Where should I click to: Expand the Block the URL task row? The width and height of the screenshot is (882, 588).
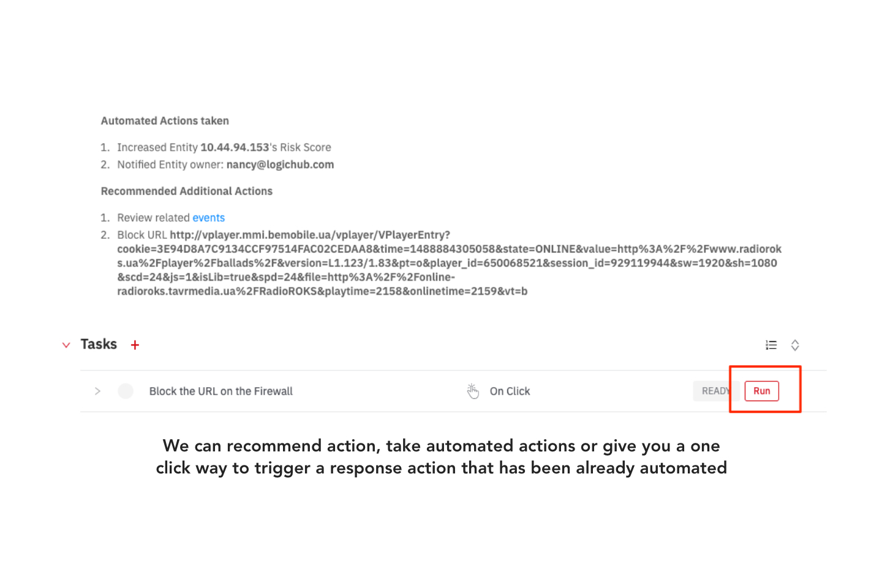pyautogui.click(x=97, y=391)
